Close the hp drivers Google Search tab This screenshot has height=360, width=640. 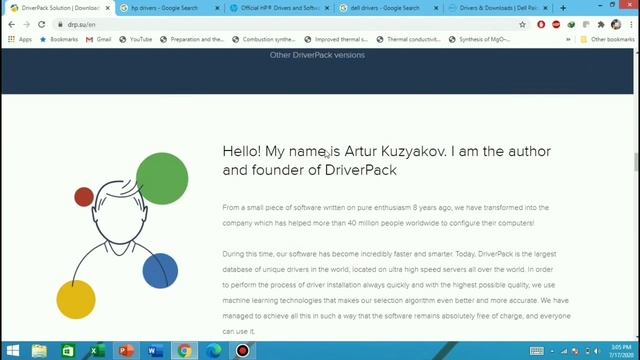pyautogui.click(x=217, y=8)
